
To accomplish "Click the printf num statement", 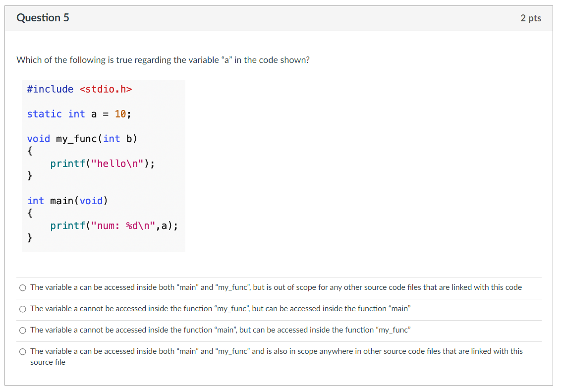I will (113, 225).
